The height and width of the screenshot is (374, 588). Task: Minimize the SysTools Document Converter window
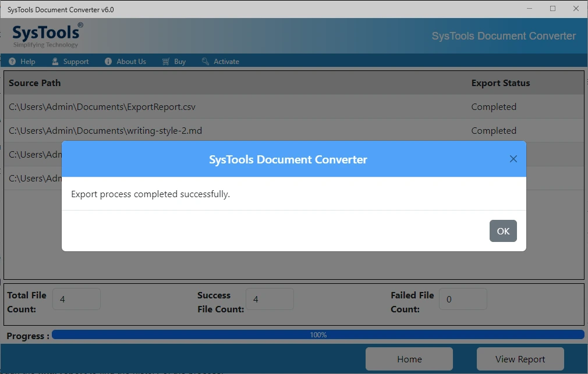tap(529, 9)
